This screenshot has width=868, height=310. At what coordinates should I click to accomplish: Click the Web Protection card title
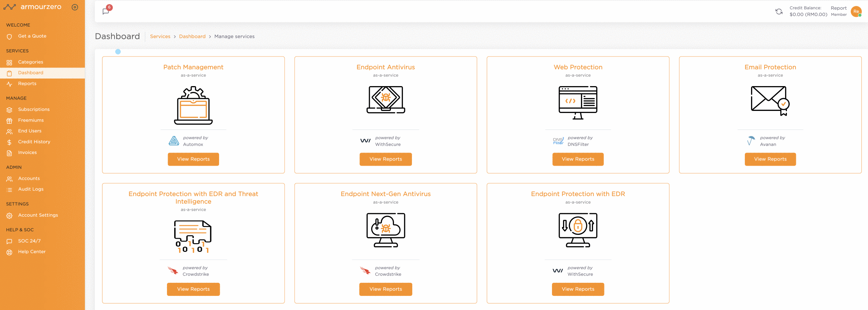tap(578, 67)
